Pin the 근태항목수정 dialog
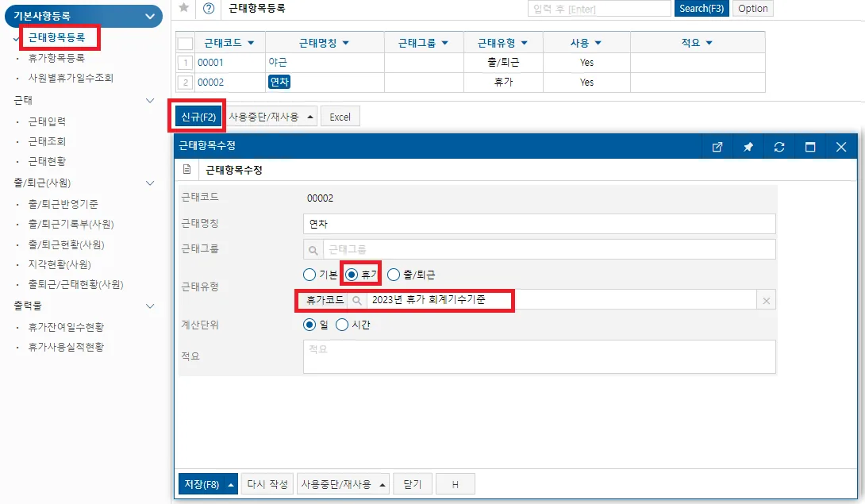 click(x=748, y=147)
